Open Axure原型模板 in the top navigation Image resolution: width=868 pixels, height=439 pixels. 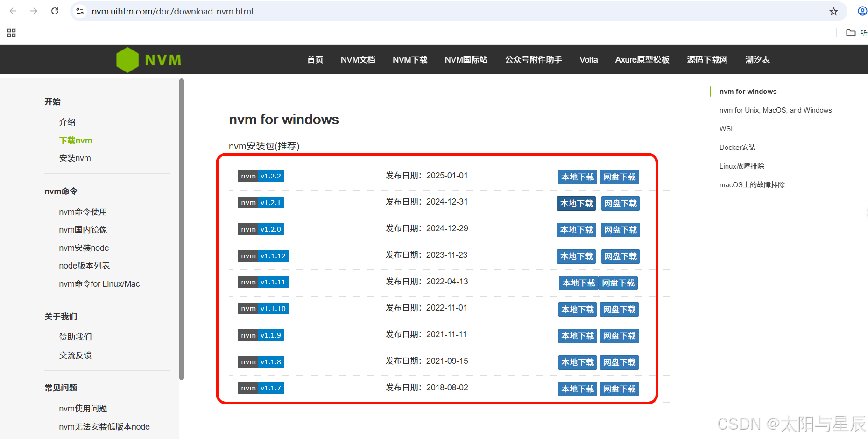642,60
